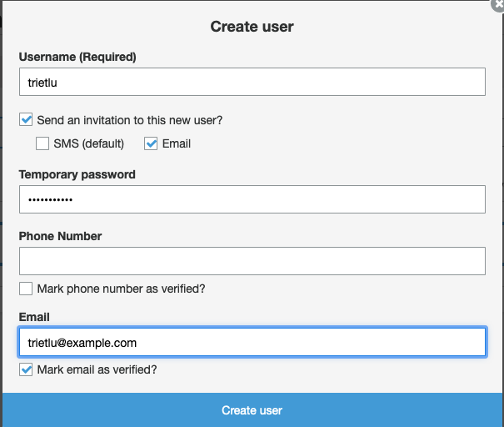Click the Username input field
This screenshot has height=427, width=504.
(x=252, y=82)
